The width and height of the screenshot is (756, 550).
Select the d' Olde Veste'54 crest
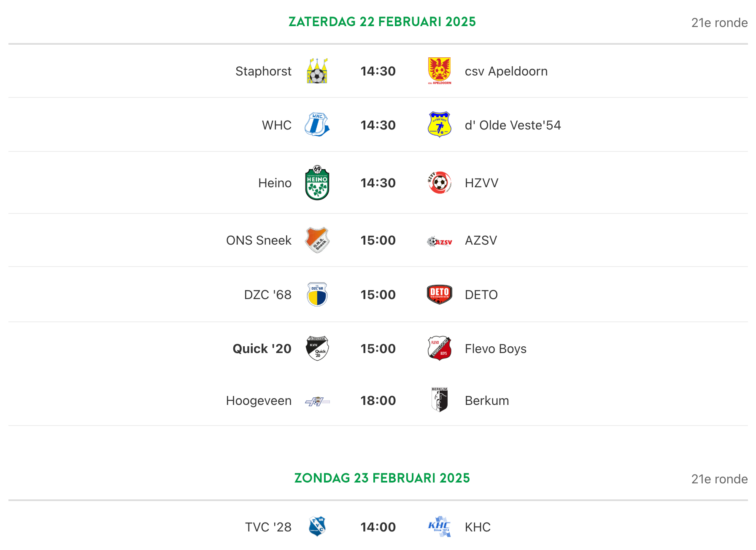point(440,124)
